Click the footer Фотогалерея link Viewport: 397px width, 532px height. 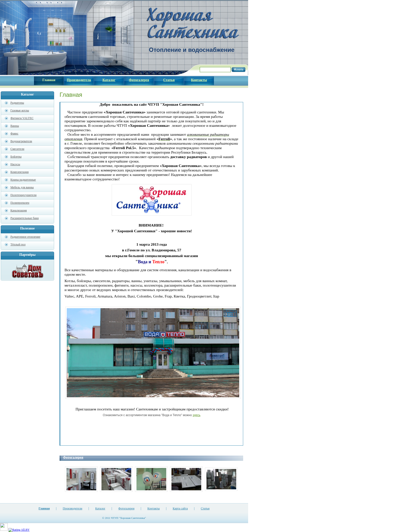(x=126, y=509)
